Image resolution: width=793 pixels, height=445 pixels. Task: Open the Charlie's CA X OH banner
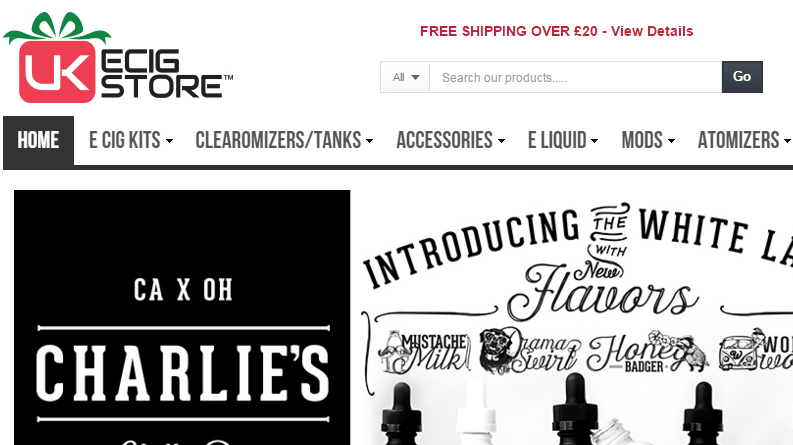(x=182, y=318)
